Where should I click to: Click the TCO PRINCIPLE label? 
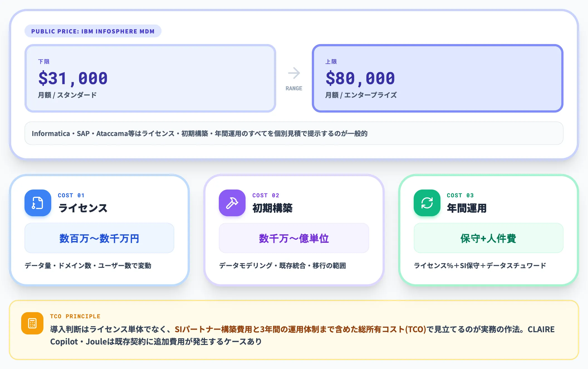75,316
